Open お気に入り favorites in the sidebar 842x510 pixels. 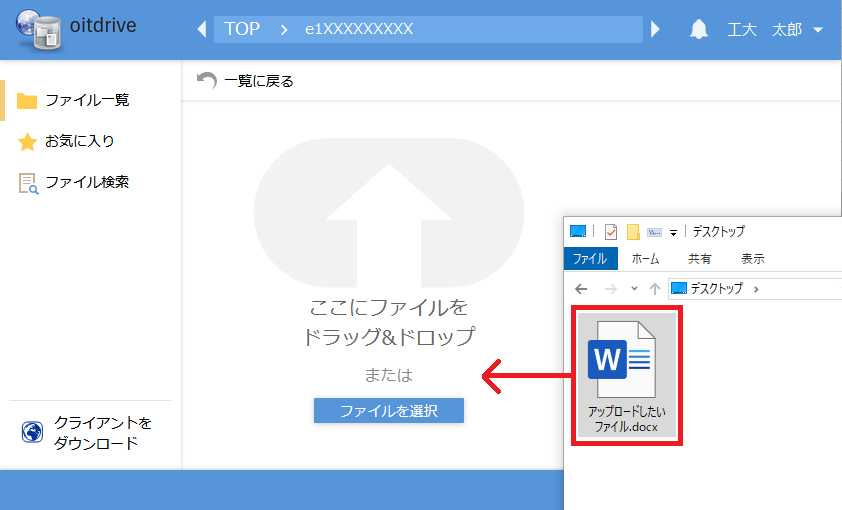[79, 142]
